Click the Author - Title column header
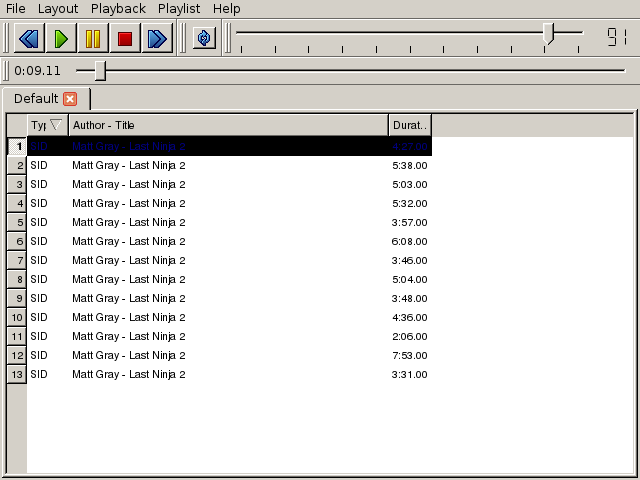This screenshot has height=480, width=640. click(x=228, y=125)
